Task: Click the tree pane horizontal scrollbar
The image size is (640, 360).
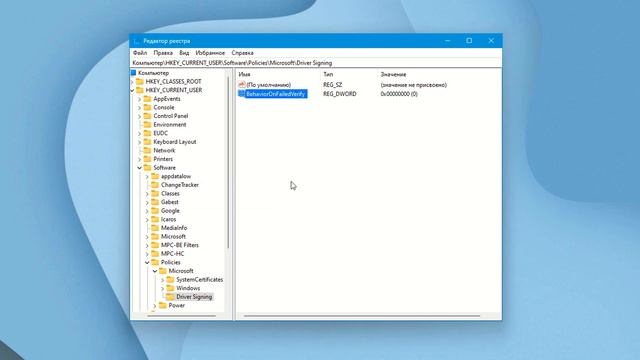Action: pos(182,316)
